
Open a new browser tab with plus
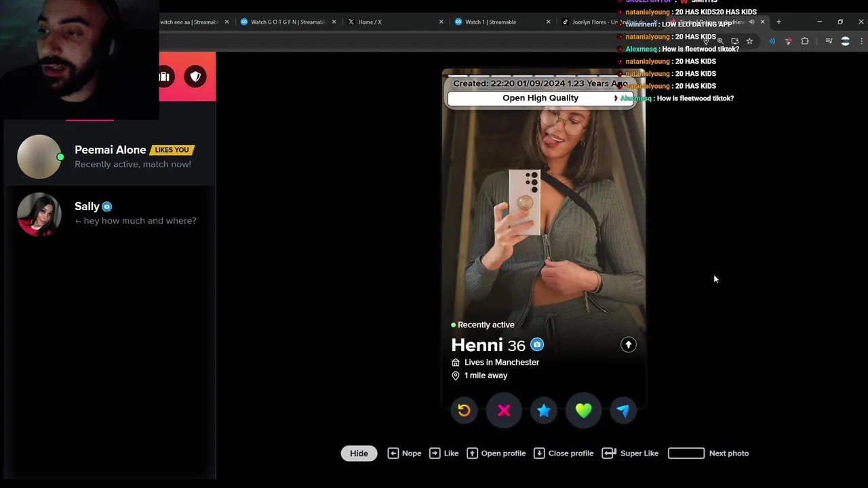(778, 22)
